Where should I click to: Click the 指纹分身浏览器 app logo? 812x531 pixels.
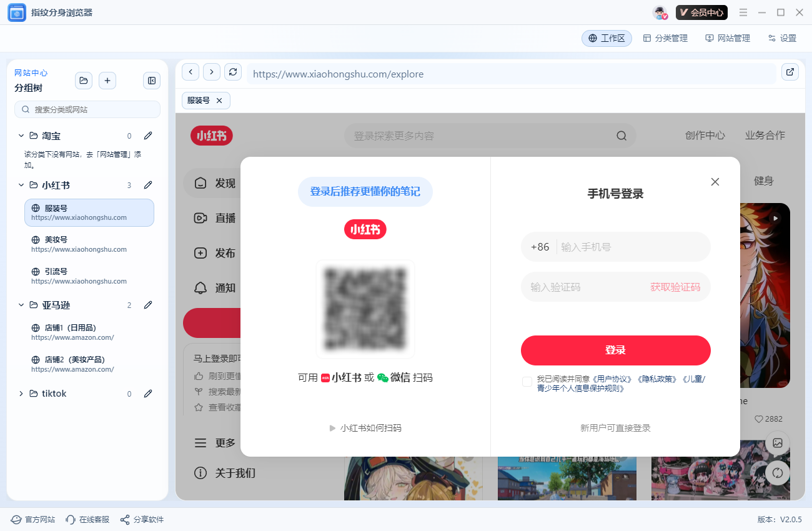[17, 12]
